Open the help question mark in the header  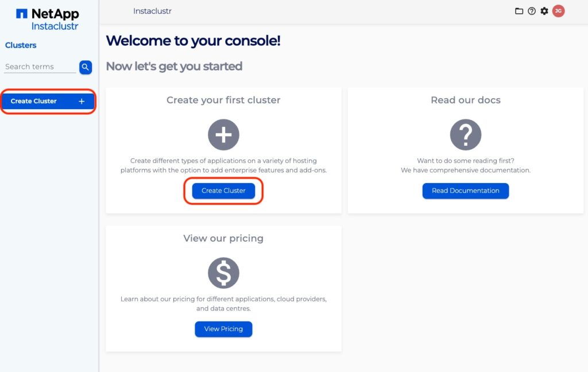[x=532, y=11]
